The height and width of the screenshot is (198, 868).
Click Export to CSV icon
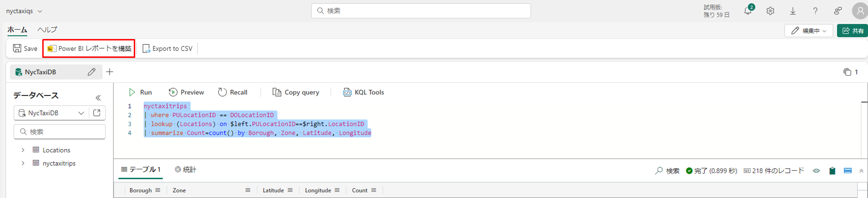click(x=146, y=48)
